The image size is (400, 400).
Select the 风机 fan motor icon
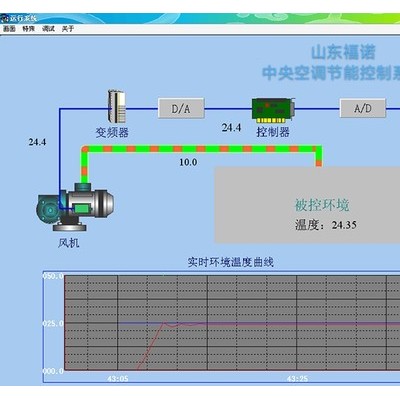75,207
